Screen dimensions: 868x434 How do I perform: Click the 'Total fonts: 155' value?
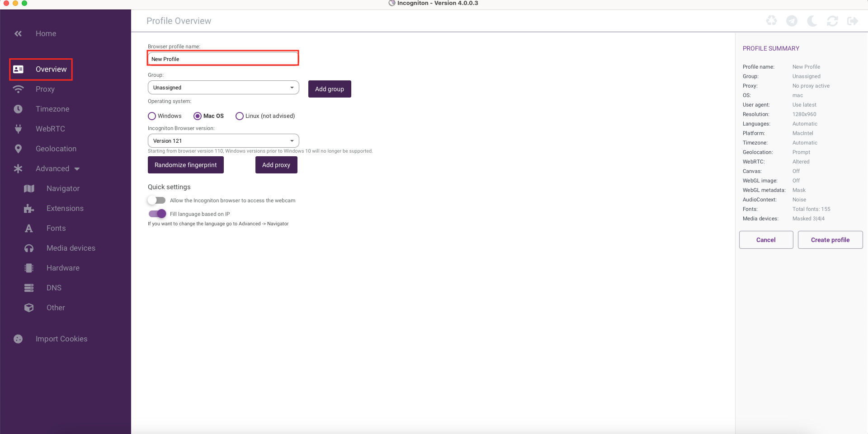point(811,209)
